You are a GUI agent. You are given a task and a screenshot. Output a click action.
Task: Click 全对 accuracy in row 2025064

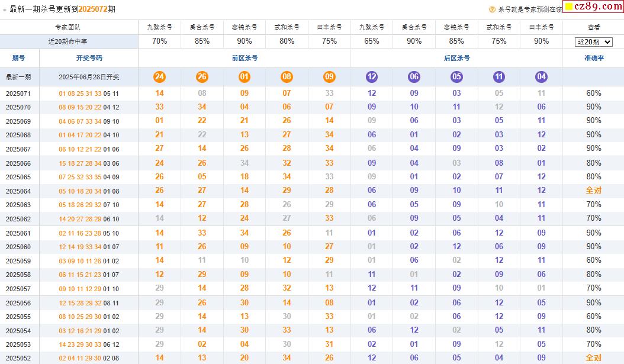pos(593,191)
